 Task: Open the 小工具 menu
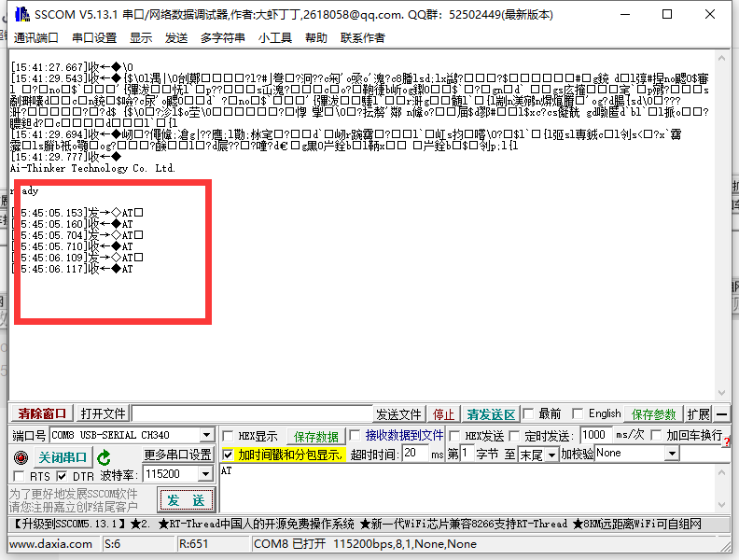274,37
